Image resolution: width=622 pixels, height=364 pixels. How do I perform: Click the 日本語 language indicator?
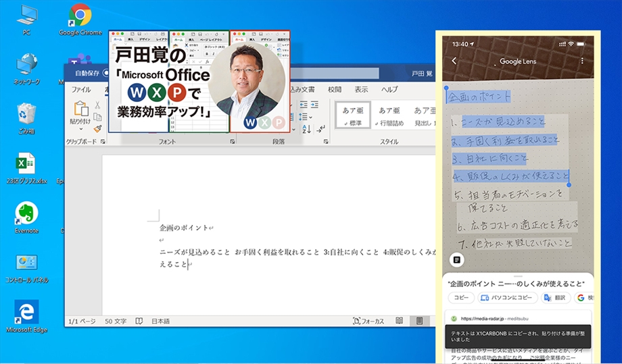tap(161, 321)
